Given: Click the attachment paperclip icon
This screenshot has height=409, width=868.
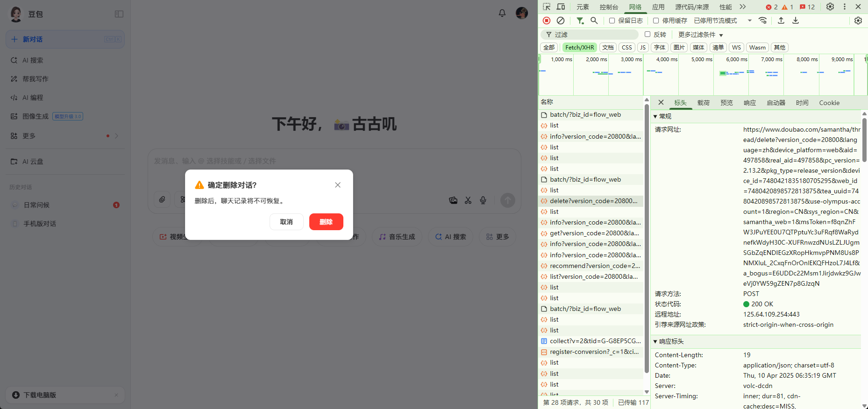Looking at the screenshot, I should [x=162, y=200].
